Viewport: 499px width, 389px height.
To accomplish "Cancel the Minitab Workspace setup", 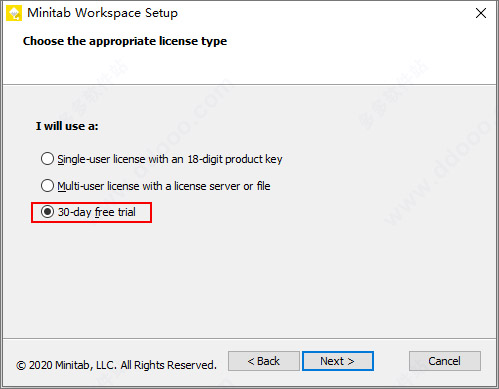I will tap(445, 361).
